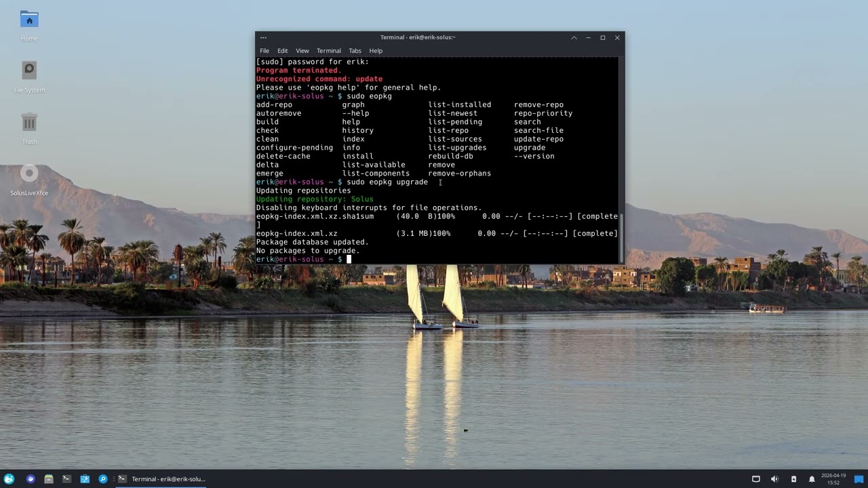Open the Terminal menu in menu bar
This screenshot has width=868, height=488.
click(329, 51)
